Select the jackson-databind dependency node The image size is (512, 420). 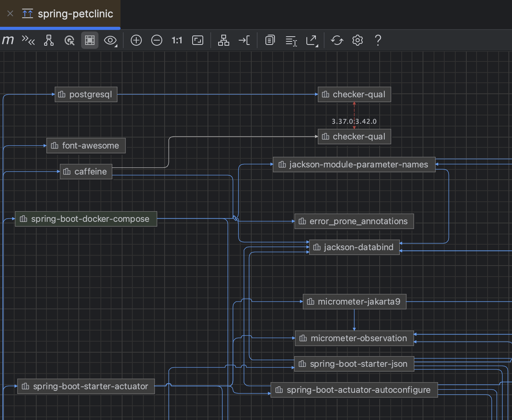click(354, 247)
